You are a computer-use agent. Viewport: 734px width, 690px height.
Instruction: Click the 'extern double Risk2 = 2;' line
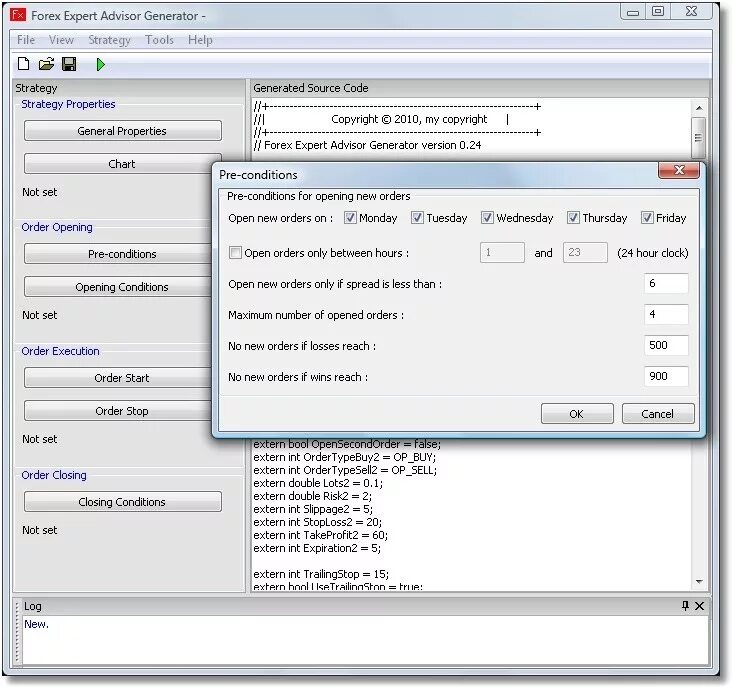click(312, 496)
